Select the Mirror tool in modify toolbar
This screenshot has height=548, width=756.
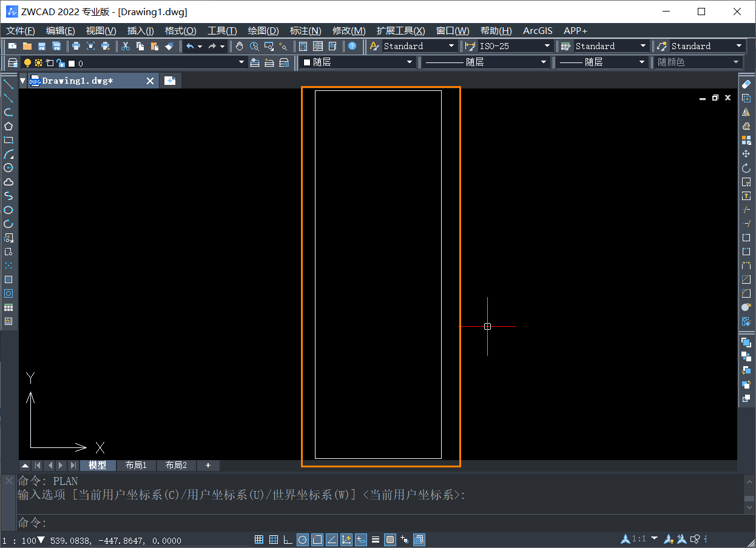(x=746, y=112)
